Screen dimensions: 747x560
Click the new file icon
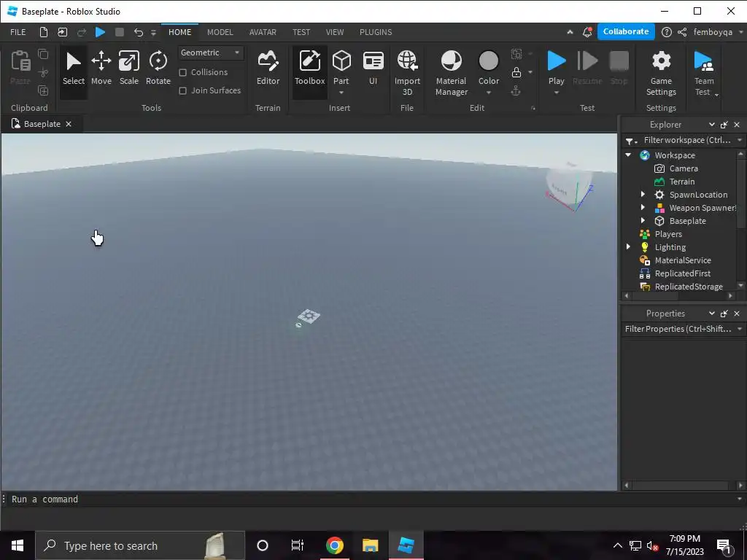pyautogui.click(x=43, y=32)
